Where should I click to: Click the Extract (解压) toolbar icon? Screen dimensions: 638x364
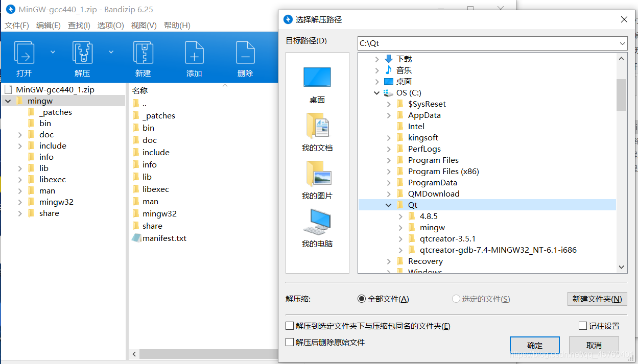pos(82,53)
